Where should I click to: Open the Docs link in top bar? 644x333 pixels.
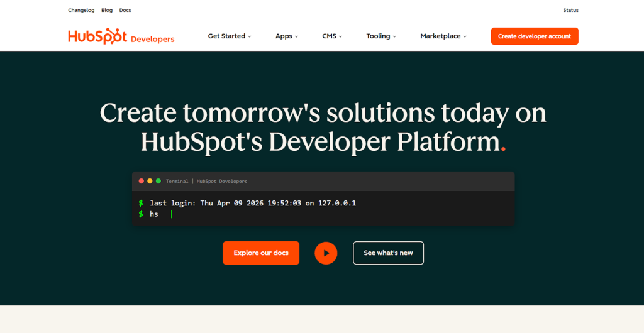(x=125, y=10)
